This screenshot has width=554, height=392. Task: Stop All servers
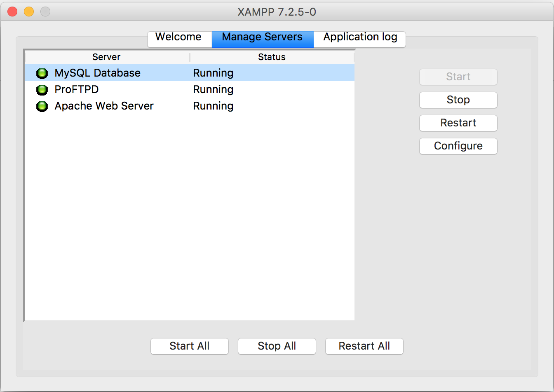(x=277, y=346)
